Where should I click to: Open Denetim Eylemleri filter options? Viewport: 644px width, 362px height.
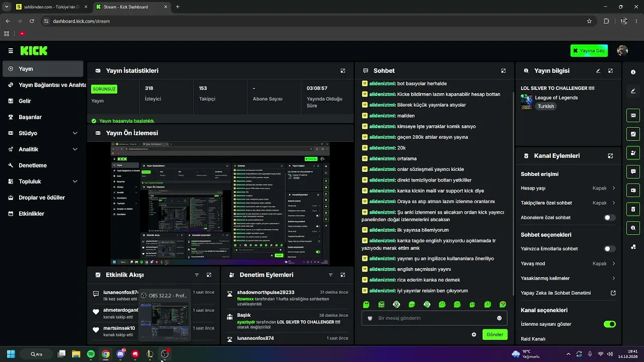[x=331, y=275]
